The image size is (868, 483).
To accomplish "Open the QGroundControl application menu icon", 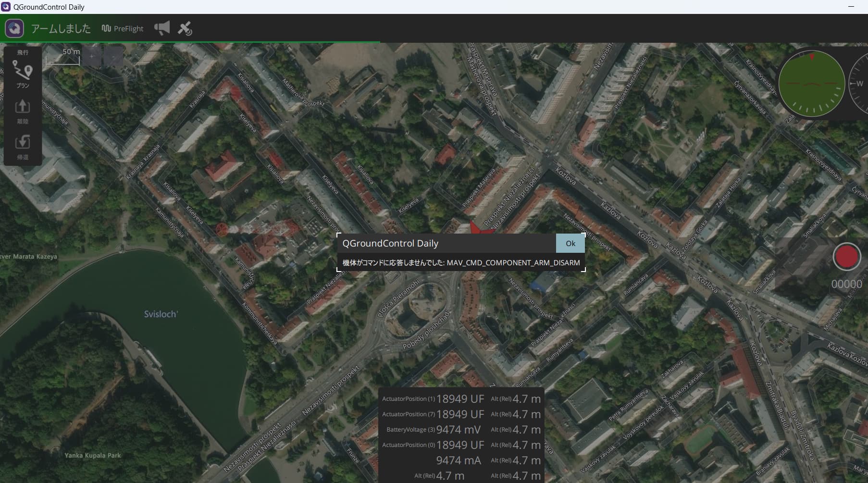I will point(14,28).
